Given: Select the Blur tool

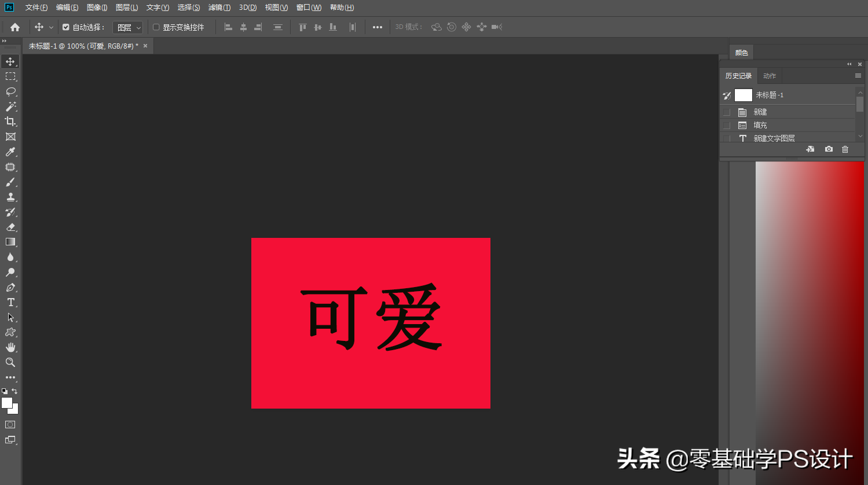Looking at the screenshot, I should 10,257.
